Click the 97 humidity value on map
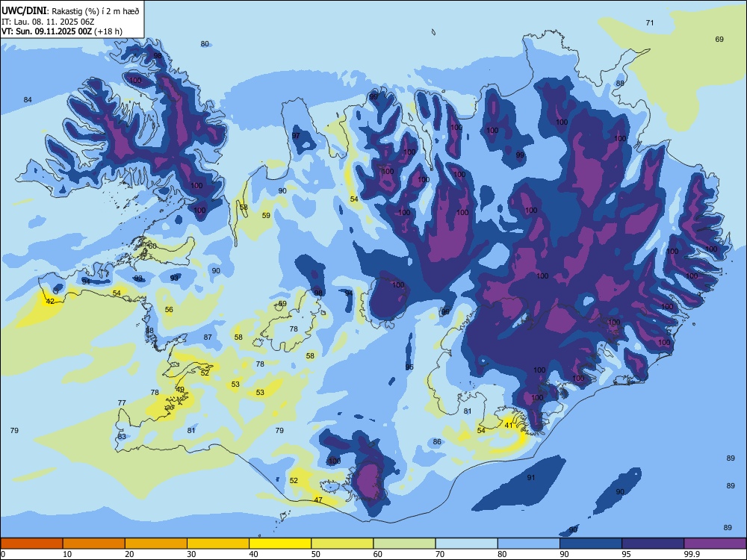747x560 pixels. pyautogui.click(x=296, y=136)
